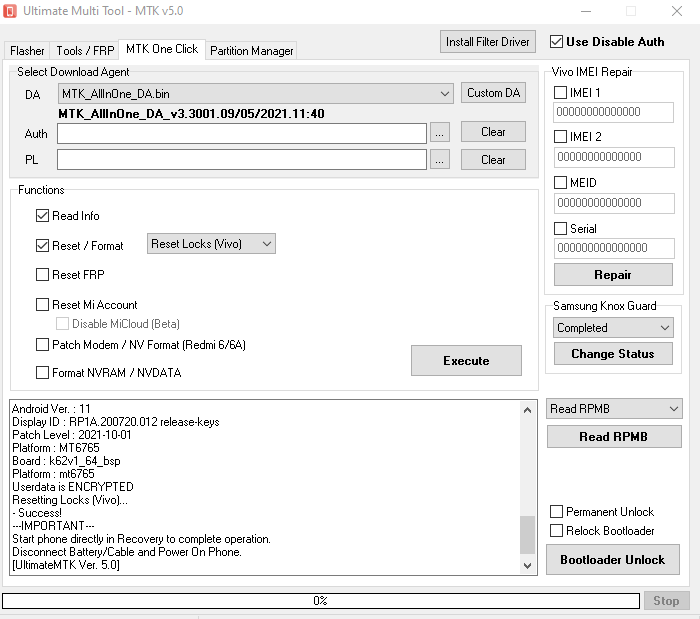Click the Bootloader Unlock button
This screenshot has height=619, width=700.
[612, 560]
